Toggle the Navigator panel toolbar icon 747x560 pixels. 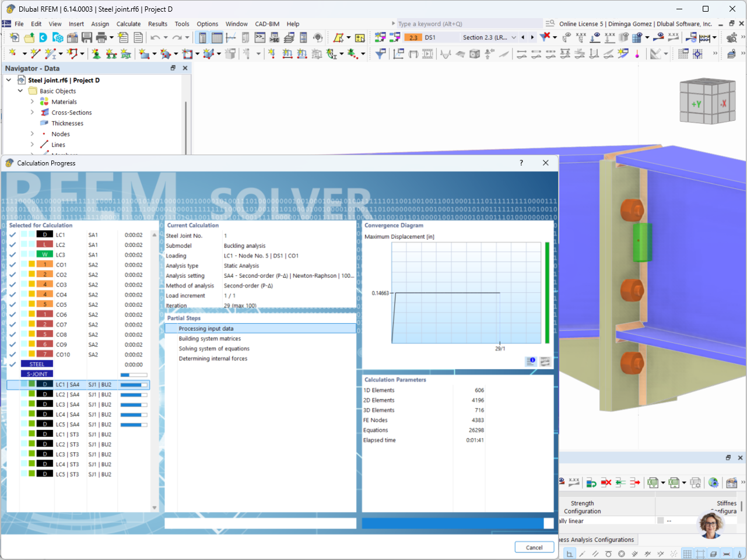tap(202, 37)
